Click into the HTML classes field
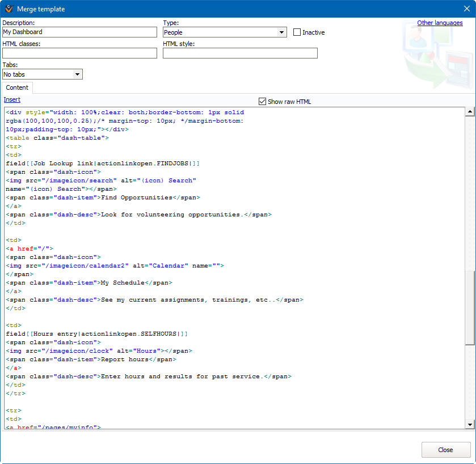The width and height of the screenshot is (476, 464). [x=79, y=53]
